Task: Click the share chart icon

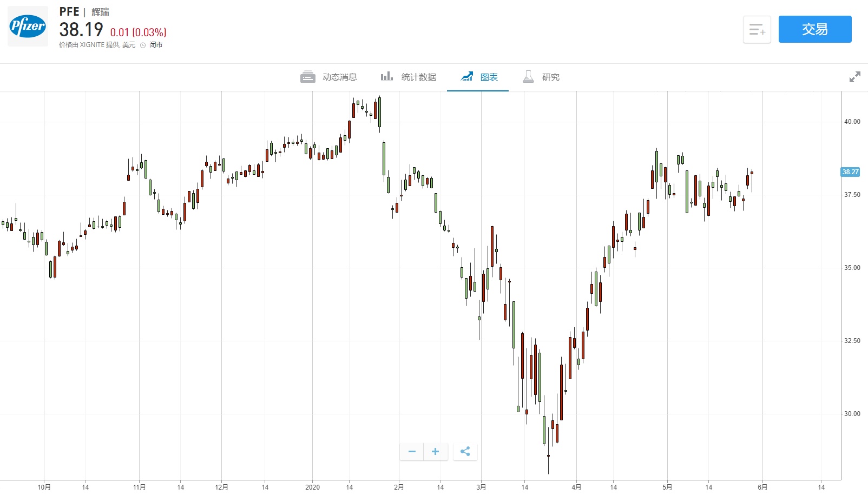Action: 465,451
